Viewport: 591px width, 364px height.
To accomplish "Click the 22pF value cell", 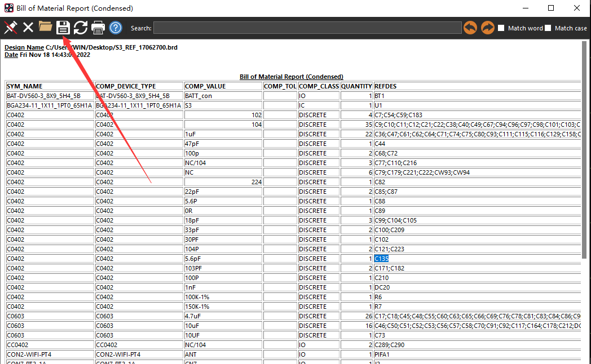I will point(223,192).
